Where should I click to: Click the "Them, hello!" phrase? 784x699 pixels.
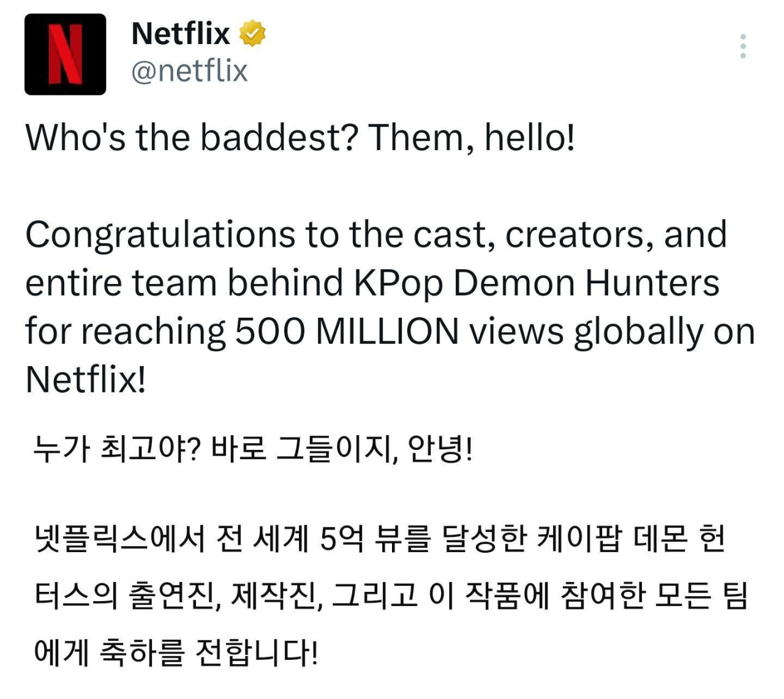pos(471,137)
